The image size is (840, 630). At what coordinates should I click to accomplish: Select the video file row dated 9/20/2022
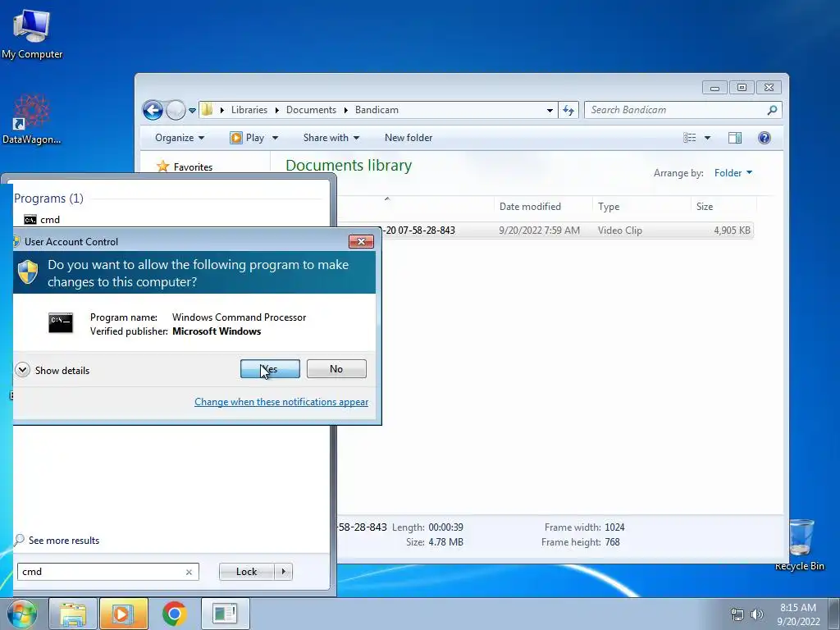(x=546, y=231)
